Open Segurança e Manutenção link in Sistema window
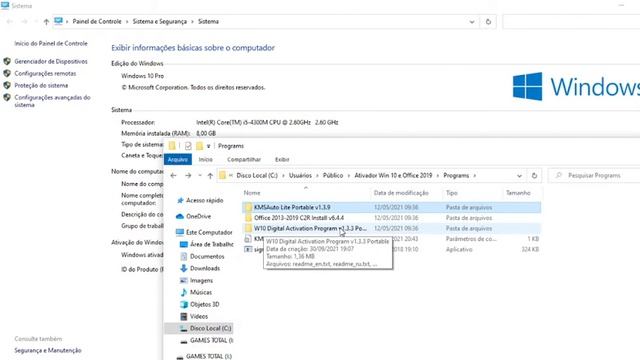The width and height of the screenshot is (640, 360). click(x=48, y=351)
